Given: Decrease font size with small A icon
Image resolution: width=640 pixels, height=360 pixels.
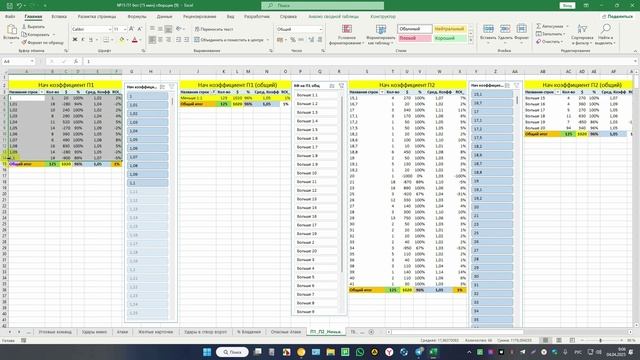Looking at the screenshot, I should click(140, 29).
